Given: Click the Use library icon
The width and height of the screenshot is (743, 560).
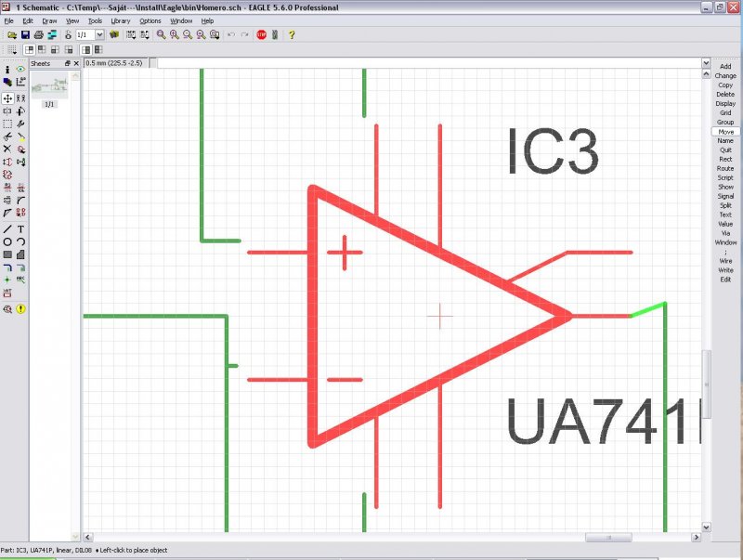Looking at the screenshot, I should tap(114, 34).
